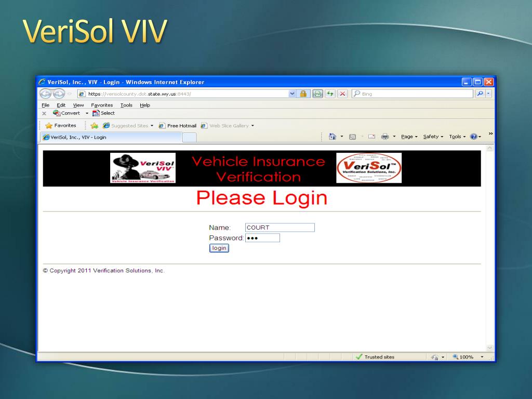Click the Please Login heading text

tap(262, 198)
